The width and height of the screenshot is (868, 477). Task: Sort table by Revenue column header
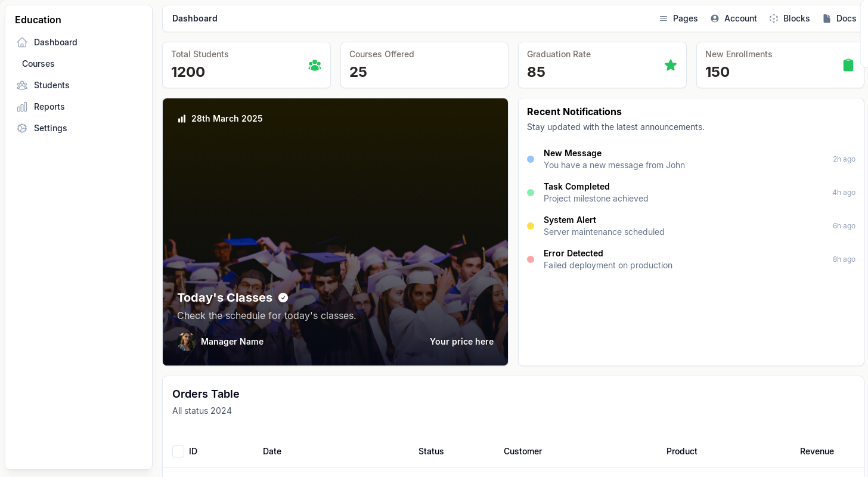tap(817, 451)
